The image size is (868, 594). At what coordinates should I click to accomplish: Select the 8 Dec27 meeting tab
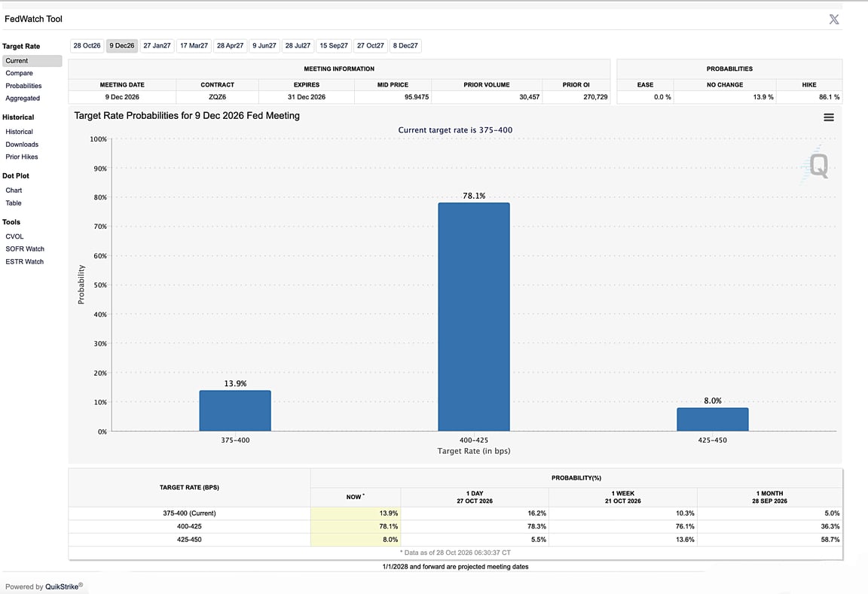405,46
